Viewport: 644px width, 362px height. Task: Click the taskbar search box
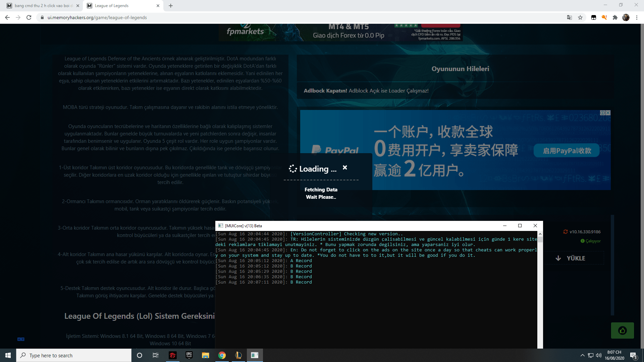pos(74,355)
